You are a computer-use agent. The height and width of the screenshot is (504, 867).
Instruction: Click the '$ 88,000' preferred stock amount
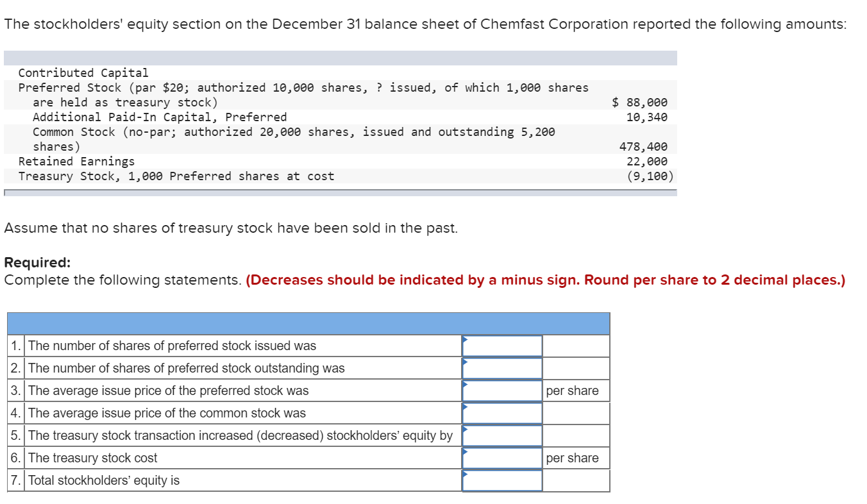tap(640, 102)
